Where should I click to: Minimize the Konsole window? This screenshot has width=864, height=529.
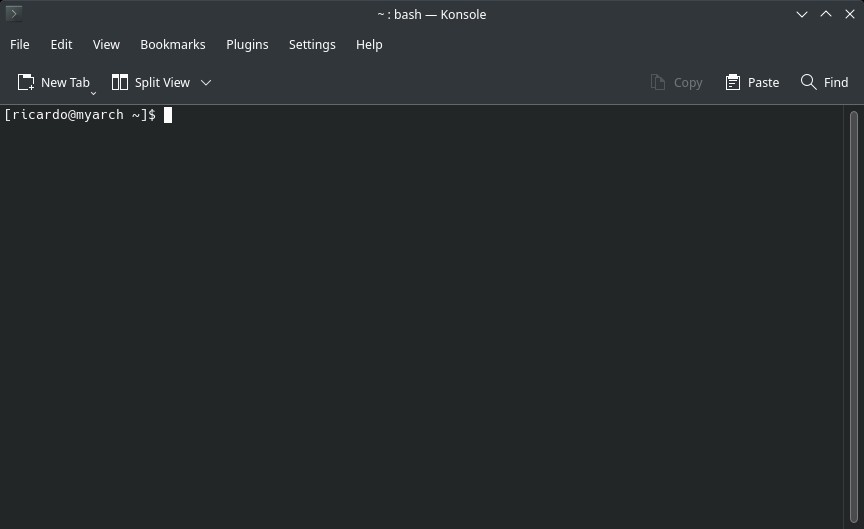point(802,14)
